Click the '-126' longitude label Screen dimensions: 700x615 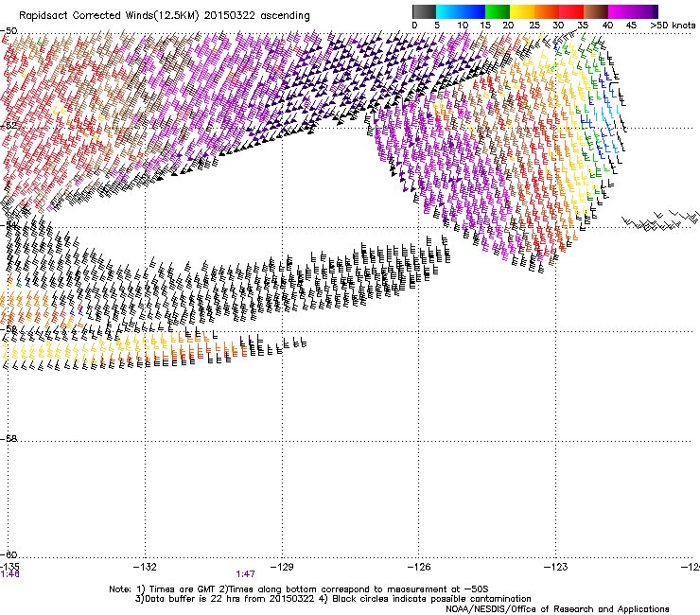(419, 567)
